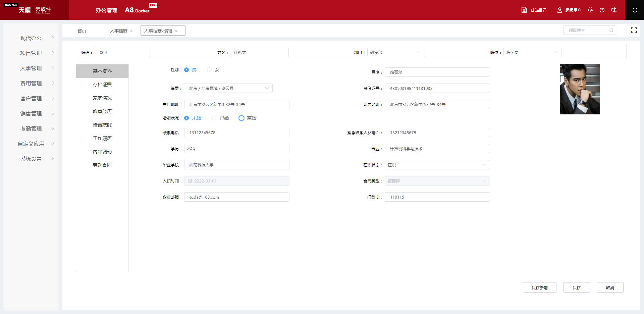Select 女 gender radio button

tap(209, 70)
